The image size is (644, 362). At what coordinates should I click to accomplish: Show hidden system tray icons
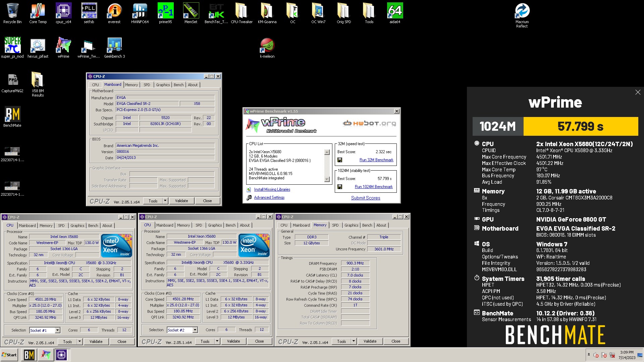point(588,355)
